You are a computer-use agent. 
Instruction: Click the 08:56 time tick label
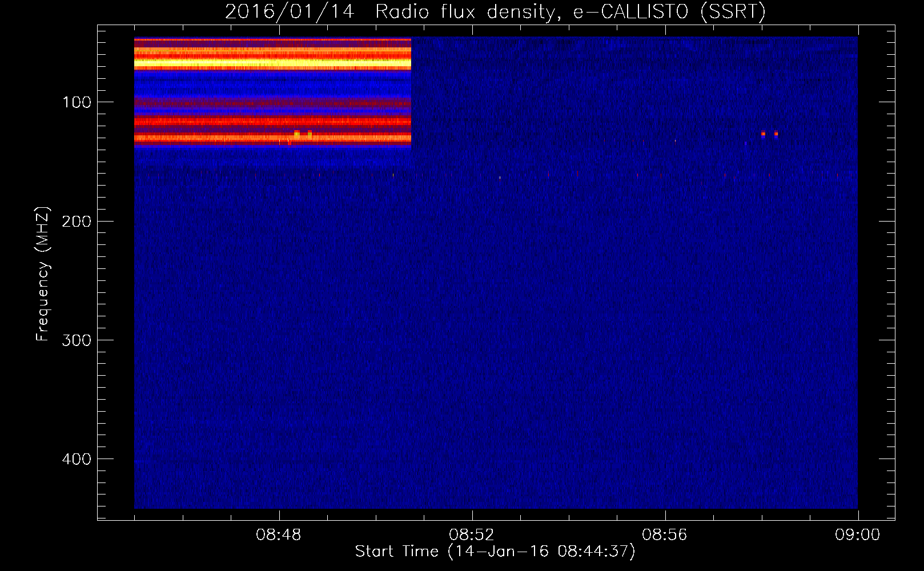[x=665, y=535]
